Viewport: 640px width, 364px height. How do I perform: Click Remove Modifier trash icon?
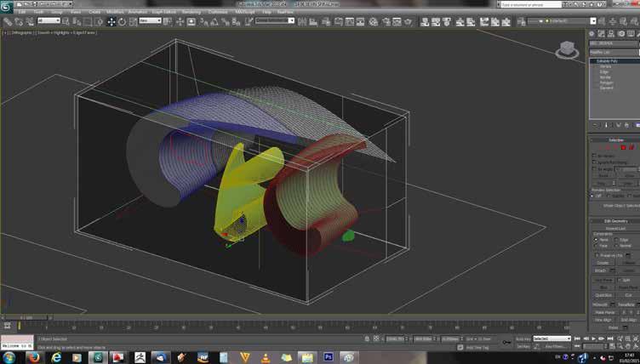626,125
